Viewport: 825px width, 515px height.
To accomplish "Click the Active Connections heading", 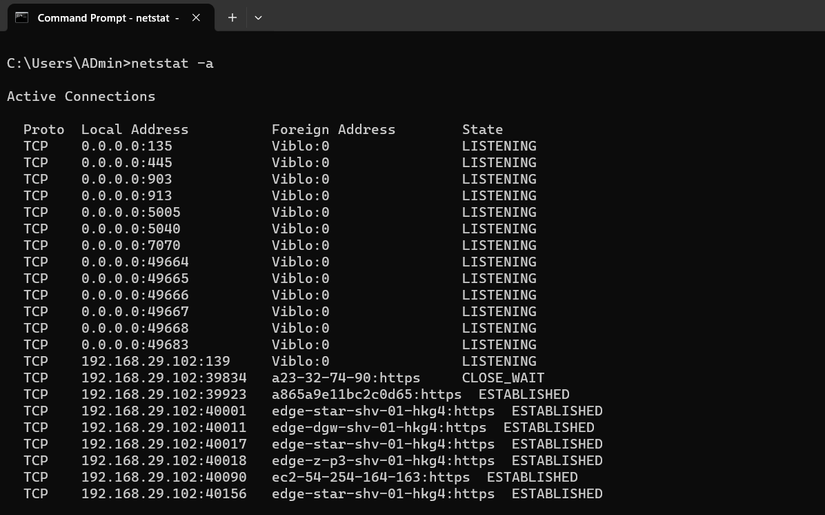I will tap(81, 96).
